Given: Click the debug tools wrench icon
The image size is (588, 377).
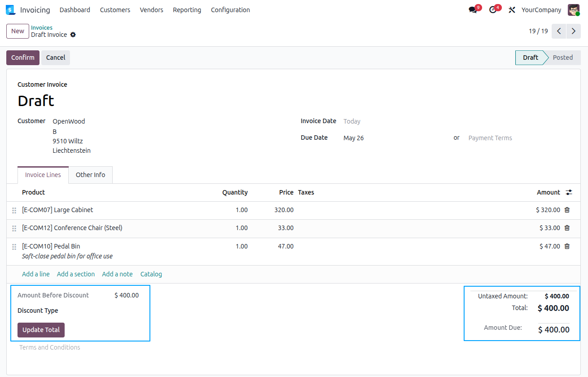Looking at the screenshot, I should (x=512, y=10).
